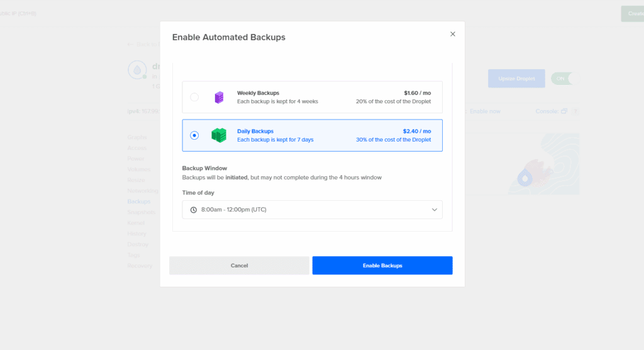The height and width of the screenshot is (350, 644).
Task: Click '30% of the cost of the Droplet'
Action: (394, 140)
